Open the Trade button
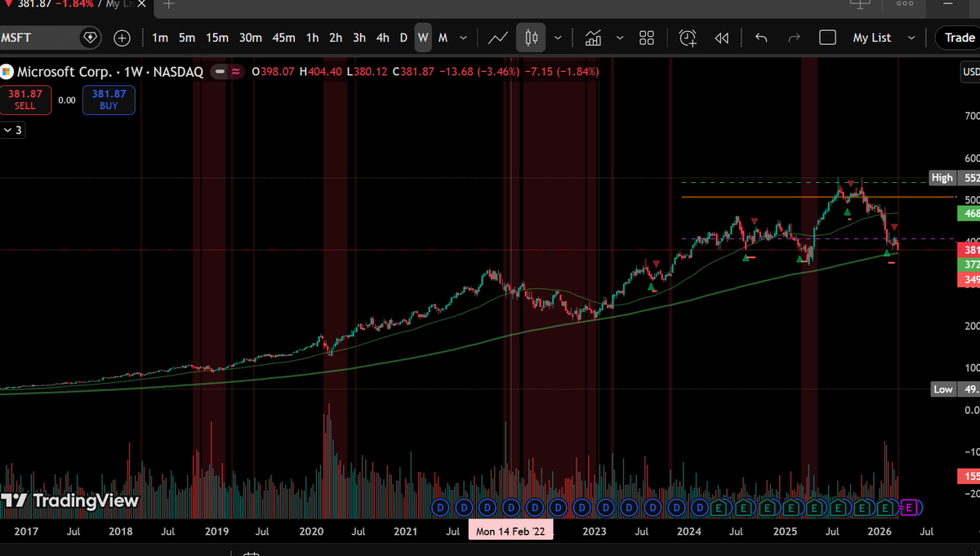Viewport: 980px width, 556px height. coord(958,38)
